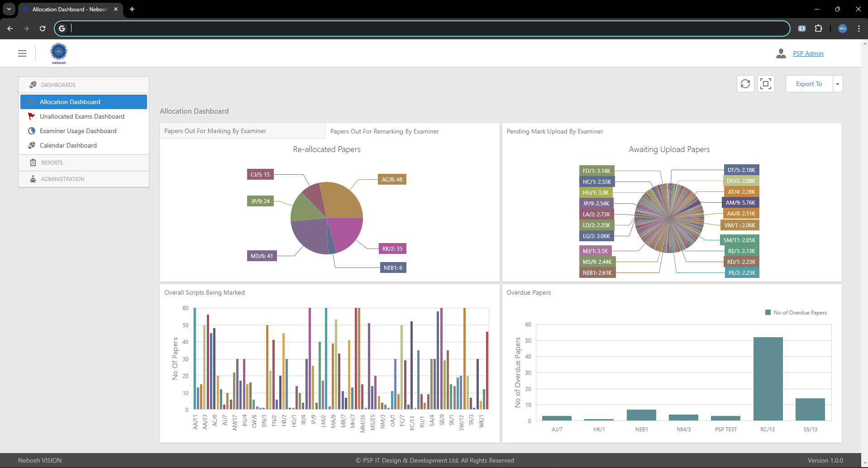Expand the DASHBOARDS sidebar section
The width and height of the screenshot is (868, 468).
[x=84, y=85]
